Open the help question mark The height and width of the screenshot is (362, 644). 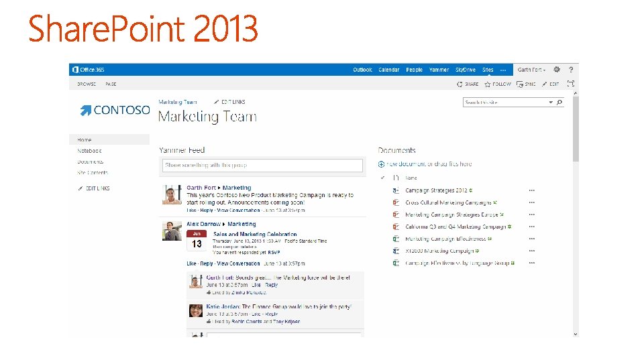[571, 70]
